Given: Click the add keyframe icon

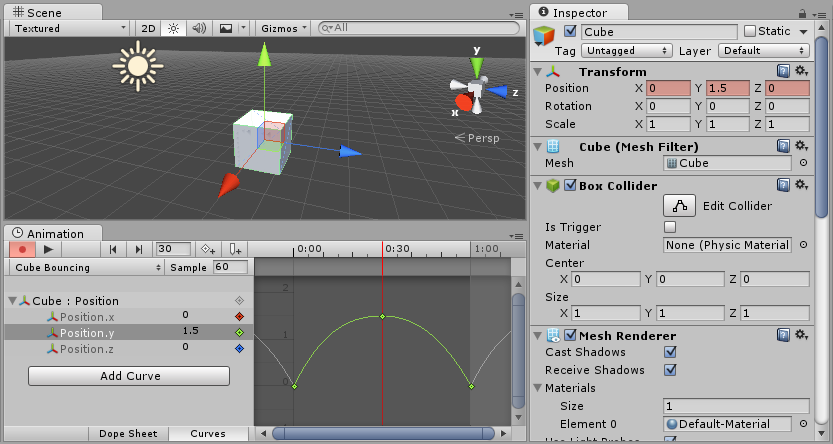Looking at the screenshot, I should [208, 249].
